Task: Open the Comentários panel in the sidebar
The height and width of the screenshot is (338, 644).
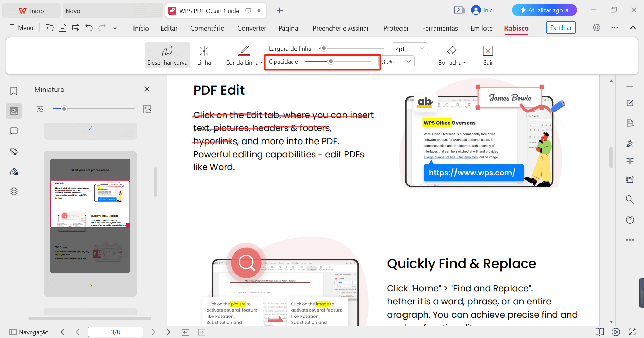Action: pos(14,131)
